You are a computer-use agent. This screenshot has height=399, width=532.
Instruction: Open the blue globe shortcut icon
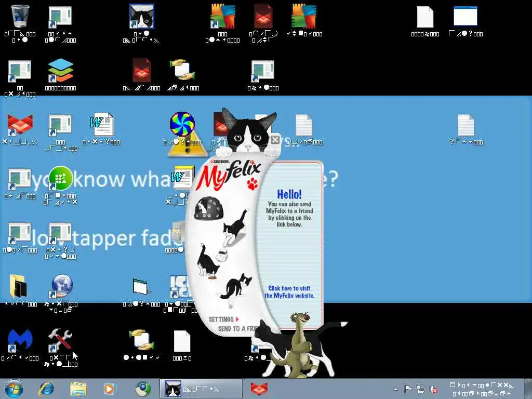point(61,286)
